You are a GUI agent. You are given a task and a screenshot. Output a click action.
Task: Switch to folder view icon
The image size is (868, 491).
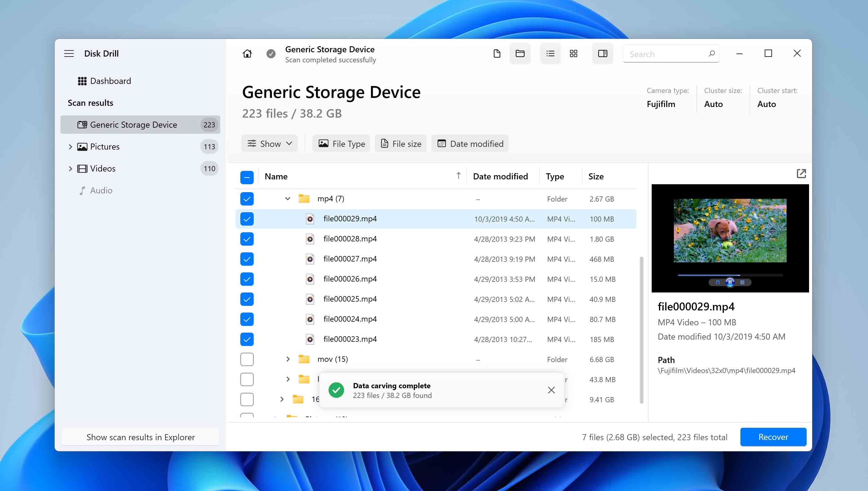tap(520, 54)
